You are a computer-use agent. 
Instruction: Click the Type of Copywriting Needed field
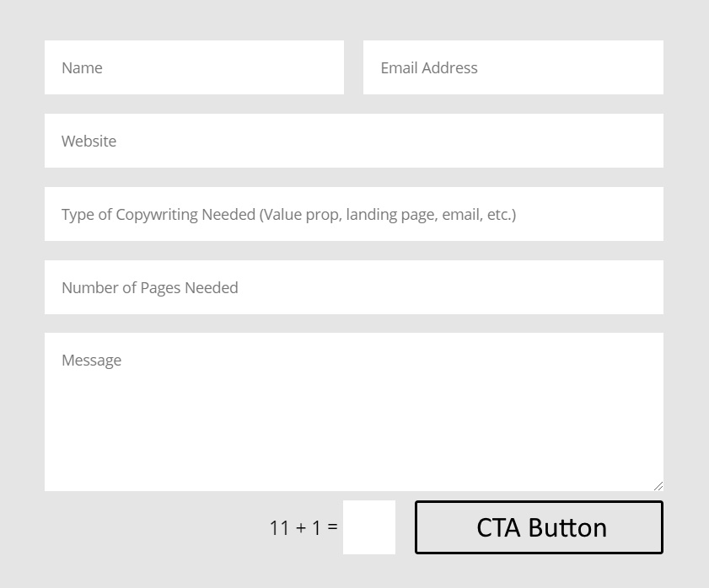354,214
